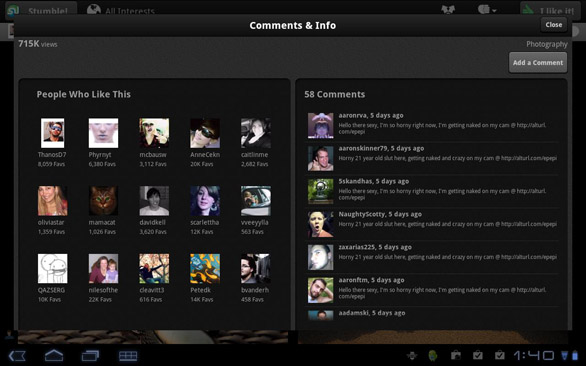The height and width of the screenshot is (366, 586).
Task: Select NaughtyScotty's commenter avatar
Action: [320, 224]
